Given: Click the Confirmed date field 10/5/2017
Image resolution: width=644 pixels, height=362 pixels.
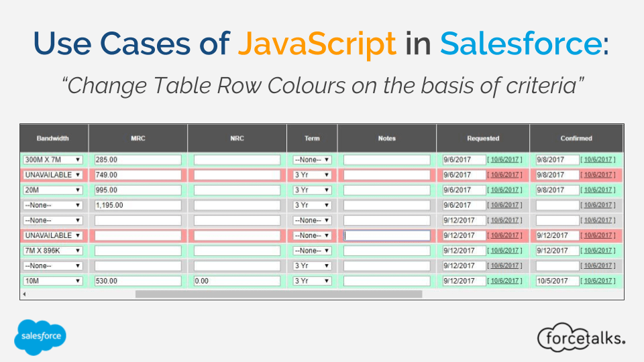Looking at the screenshot, I should point(557,281).
